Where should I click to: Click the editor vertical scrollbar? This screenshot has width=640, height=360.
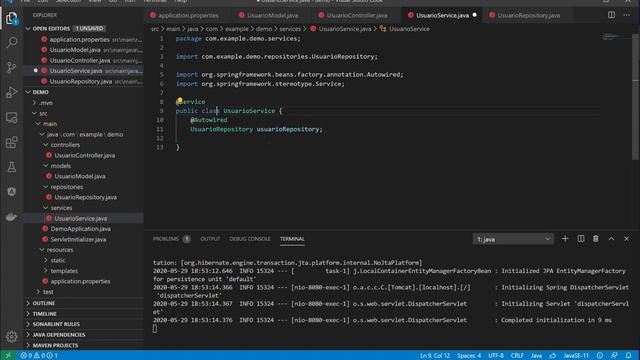point(635,98)
